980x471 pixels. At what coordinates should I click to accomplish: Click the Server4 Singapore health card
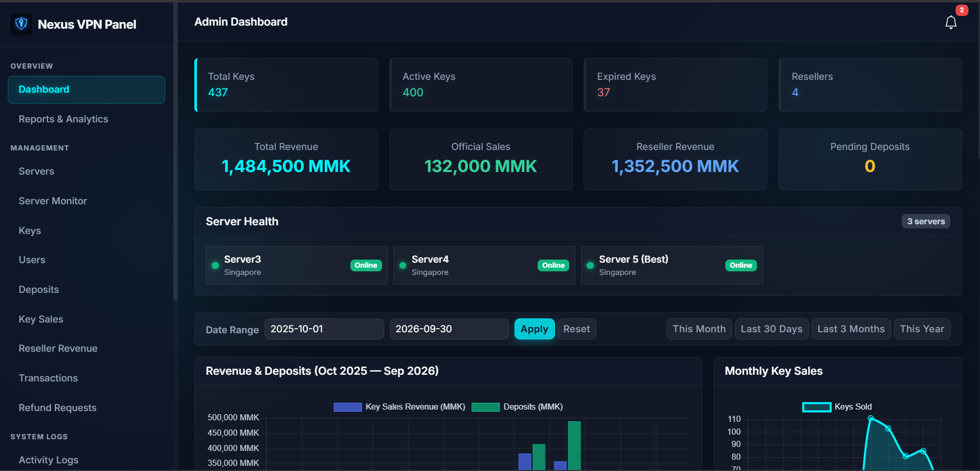pos(484,266)
